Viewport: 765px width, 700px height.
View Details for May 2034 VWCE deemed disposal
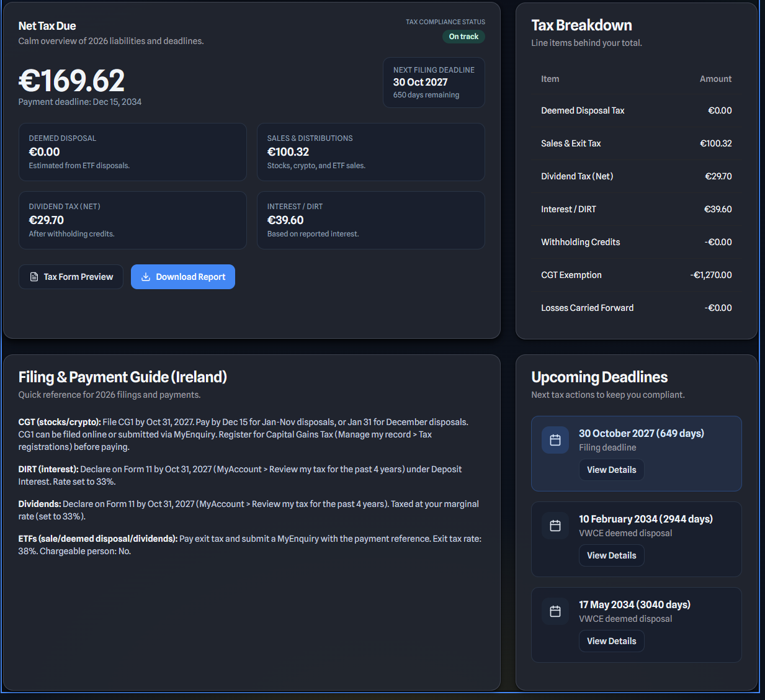coord(611,640)
